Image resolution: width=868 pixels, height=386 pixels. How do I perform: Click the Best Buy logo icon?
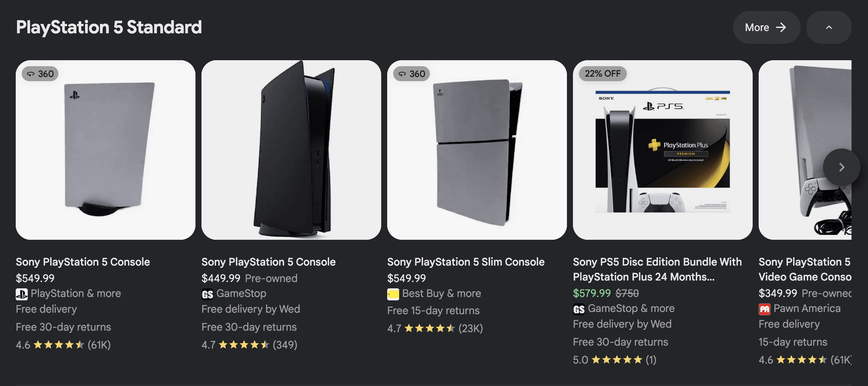pyautogui.click(x=393, y=294)
